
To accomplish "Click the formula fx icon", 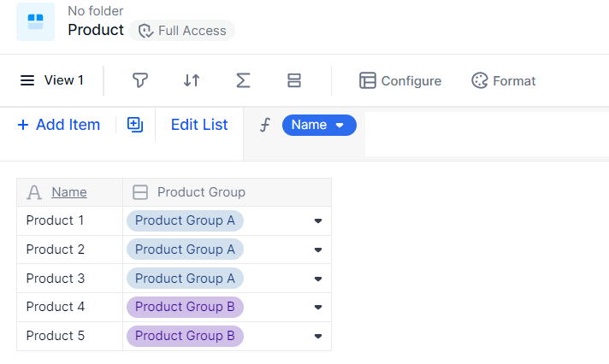I will 265,125.
